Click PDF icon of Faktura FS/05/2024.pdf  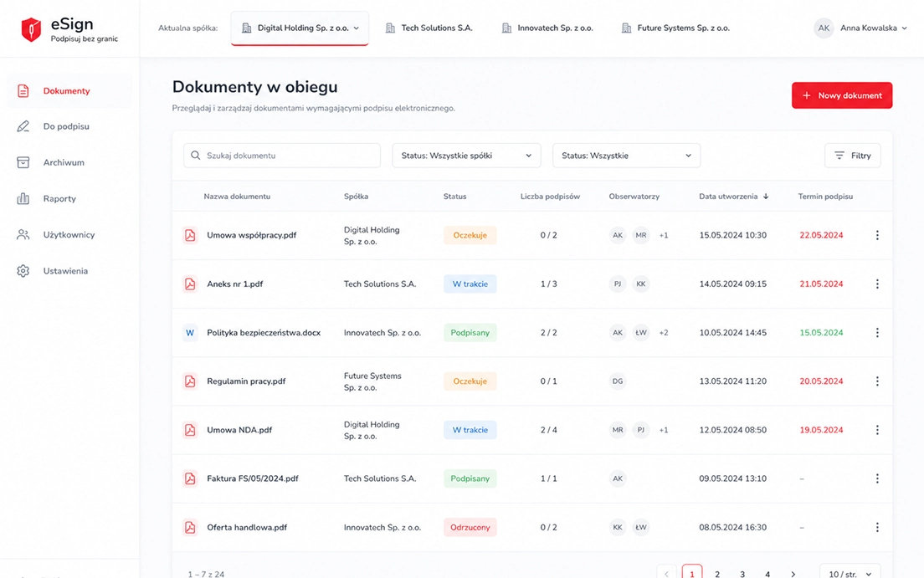point(190,478)
